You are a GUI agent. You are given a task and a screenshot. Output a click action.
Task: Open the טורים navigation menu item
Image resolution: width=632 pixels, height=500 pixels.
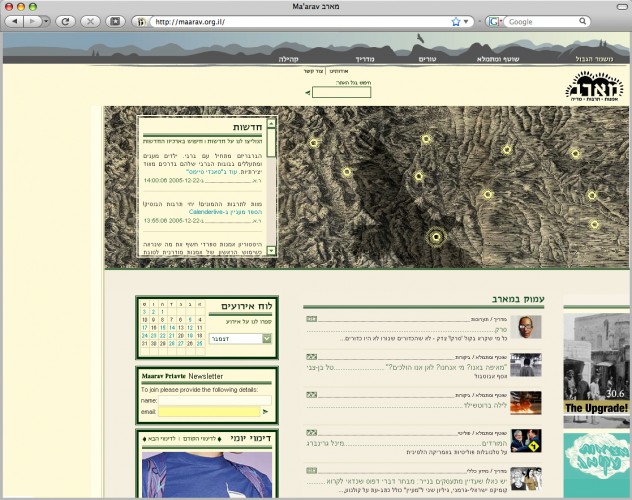point(427,59)
